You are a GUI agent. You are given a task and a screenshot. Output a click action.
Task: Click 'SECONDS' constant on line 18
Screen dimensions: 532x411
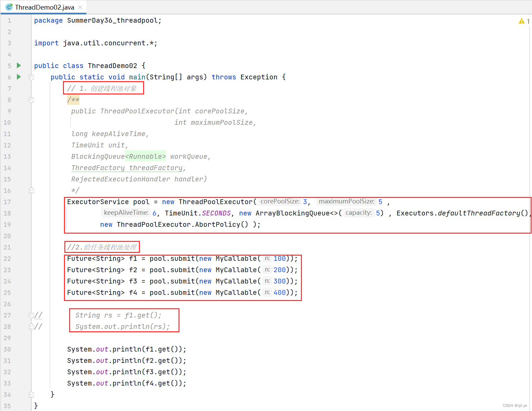(216, 213)
